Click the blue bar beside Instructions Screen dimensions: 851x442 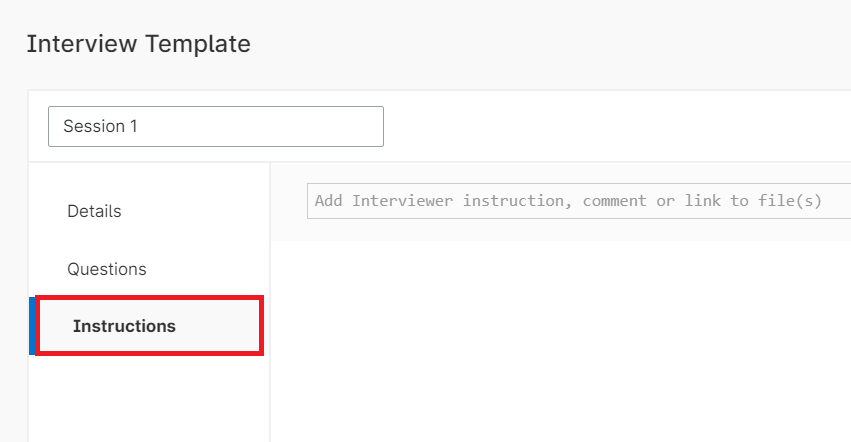[32, 326]
